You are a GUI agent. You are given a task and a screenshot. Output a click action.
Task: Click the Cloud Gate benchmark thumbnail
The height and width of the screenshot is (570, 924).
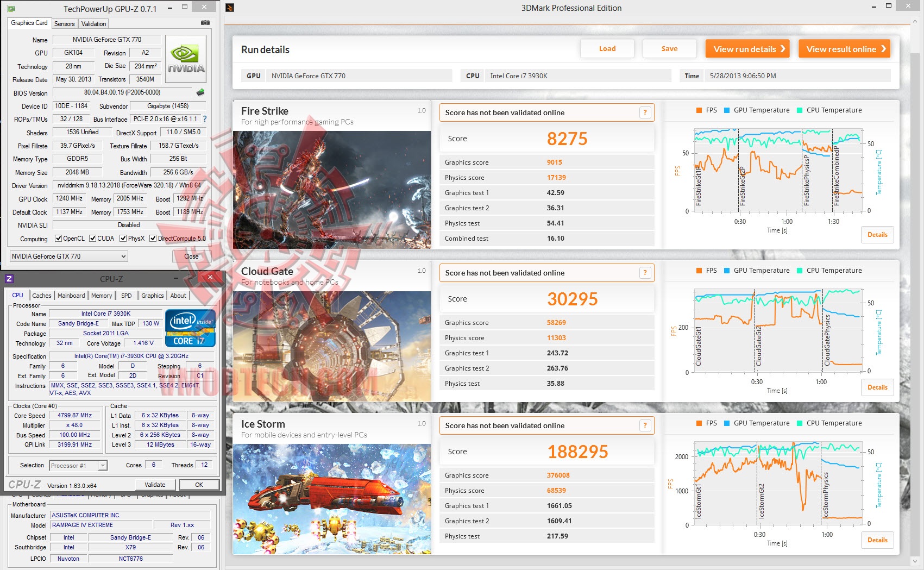pos(332,347)
